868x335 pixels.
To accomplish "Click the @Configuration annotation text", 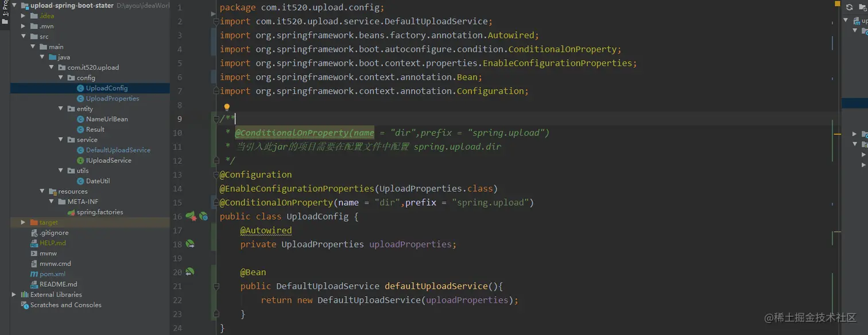I will click(x=256, y=175).
